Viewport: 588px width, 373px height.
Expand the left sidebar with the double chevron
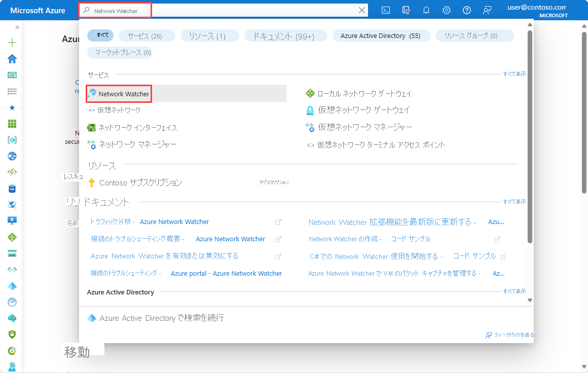pyautogui.click(x=17, y=27)
